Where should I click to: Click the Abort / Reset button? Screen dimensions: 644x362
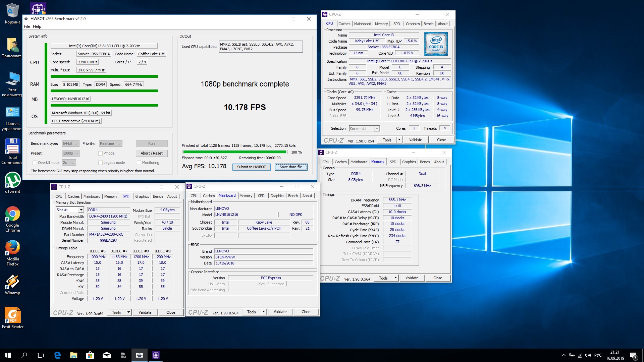(152, 153)
